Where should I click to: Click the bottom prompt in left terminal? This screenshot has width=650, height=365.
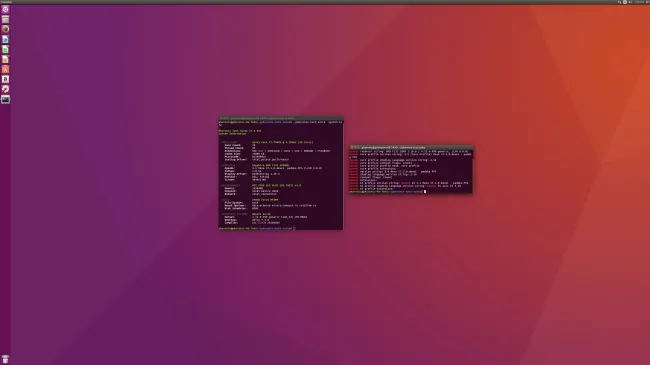(257, 228)
